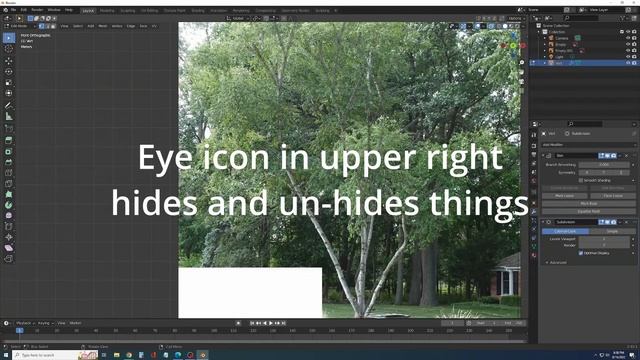640x360 pixels.
Task: Switch viewport to Wireframe shading
Action: (499, 26)
